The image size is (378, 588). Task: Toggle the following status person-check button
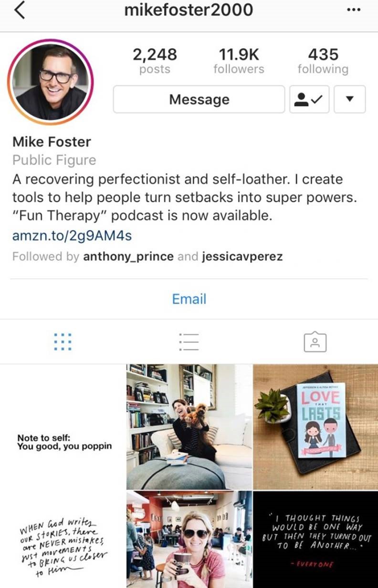pos(309,99)
